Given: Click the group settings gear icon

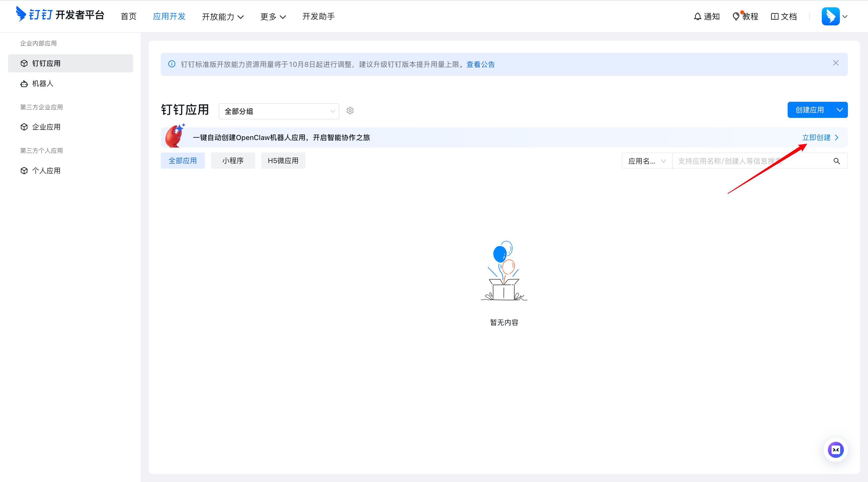Looking at the screenshot, I should (x=350, y=111).
